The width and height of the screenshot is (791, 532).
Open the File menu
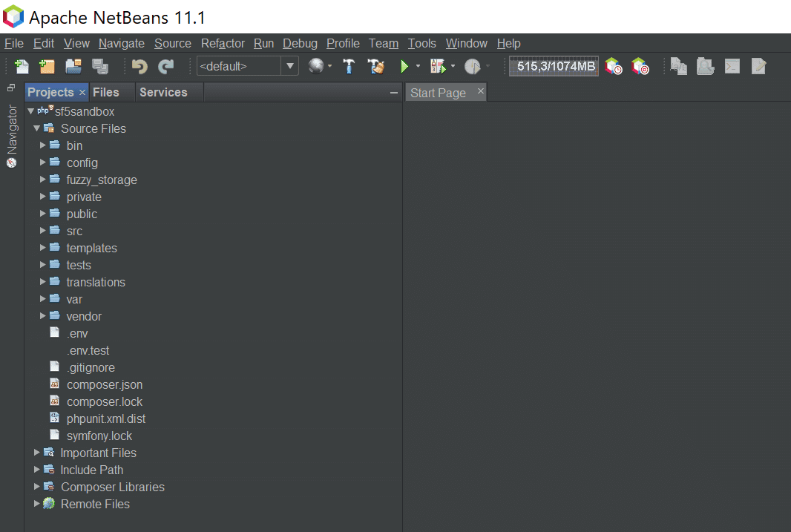click(14, 43)
